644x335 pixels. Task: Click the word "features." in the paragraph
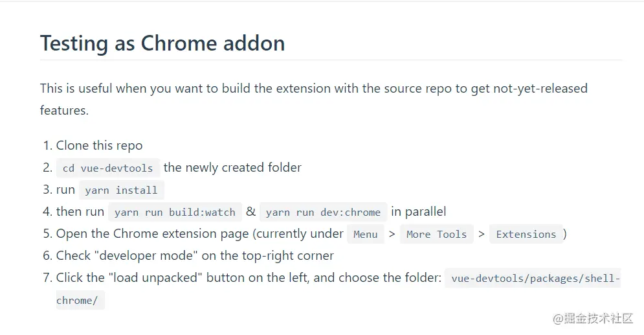click(x=64, y=110)
